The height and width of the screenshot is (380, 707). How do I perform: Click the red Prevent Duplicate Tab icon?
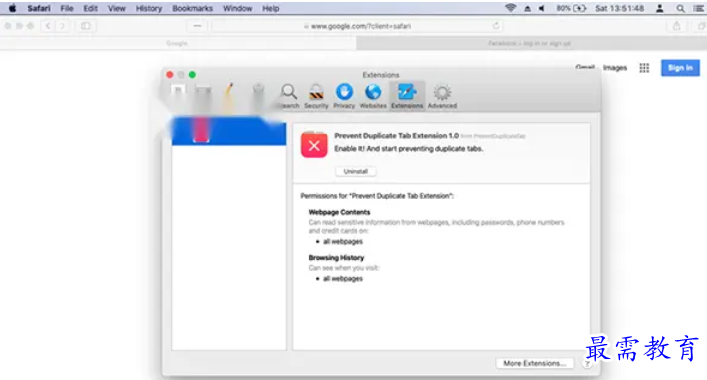point(314,145)
